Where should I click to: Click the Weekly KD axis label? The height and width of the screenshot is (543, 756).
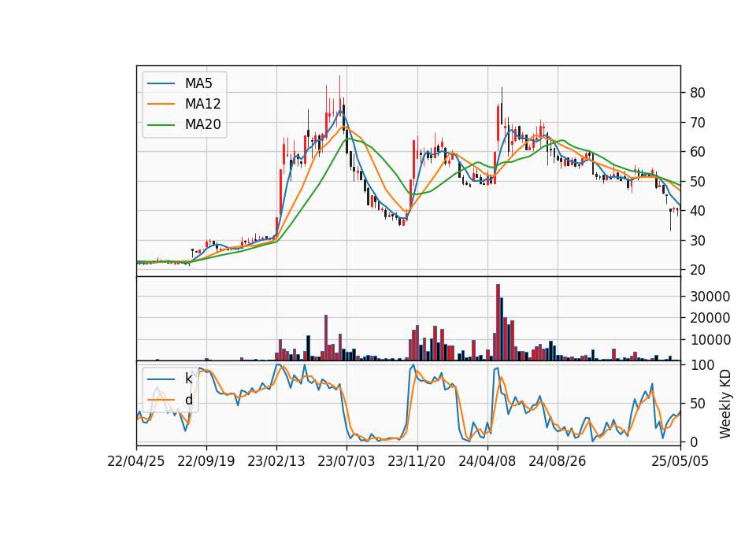[x=725, y=404]
